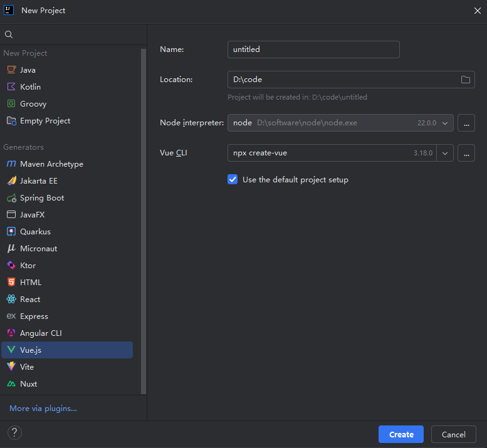Click the Micronaut mu icon
The width and height of the screenshot is (487, 448).
(11, 248)
